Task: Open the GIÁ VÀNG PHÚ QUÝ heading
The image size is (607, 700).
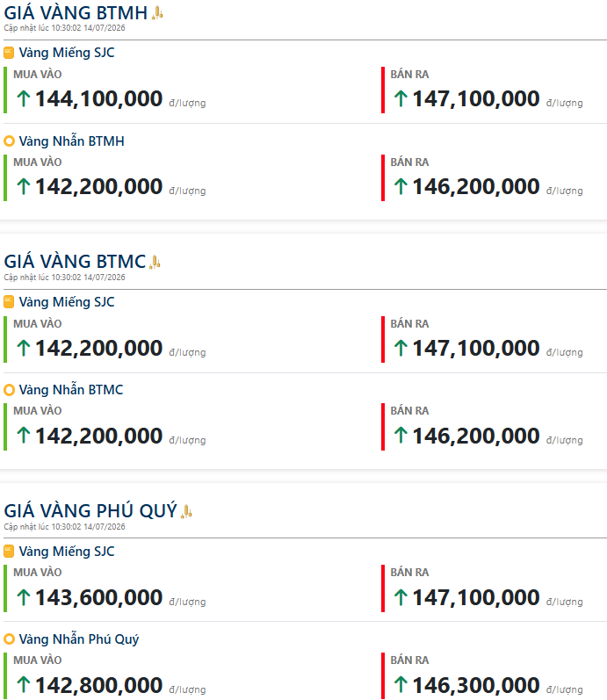Action: click(x=90, y=511)
